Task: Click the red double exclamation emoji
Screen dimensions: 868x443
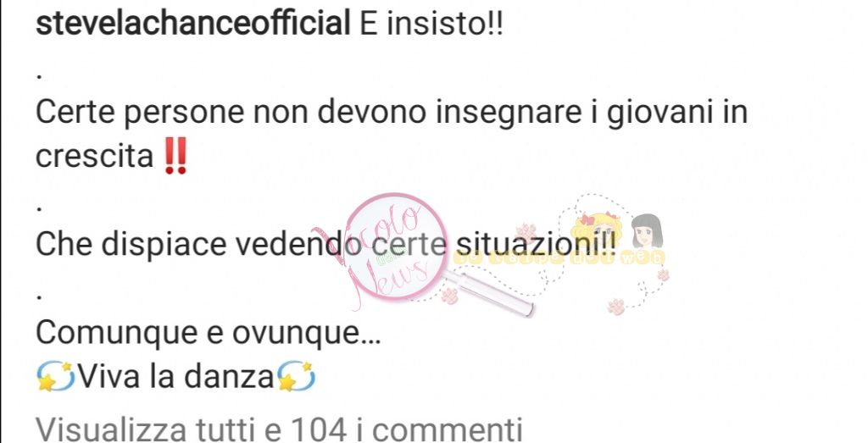Action: pos(175,156)
